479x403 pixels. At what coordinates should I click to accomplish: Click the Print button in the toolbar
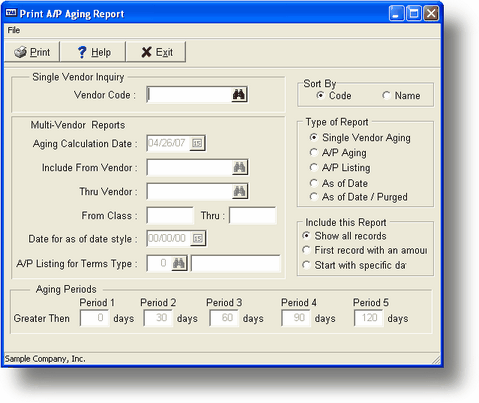pos(32,52)
